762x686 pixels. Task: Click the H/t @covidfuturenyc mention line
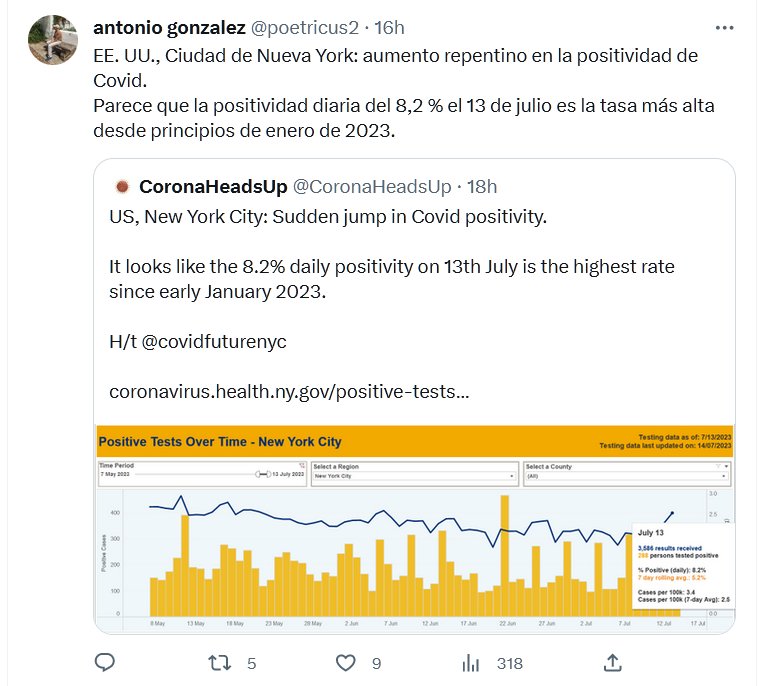click(197, 342)
